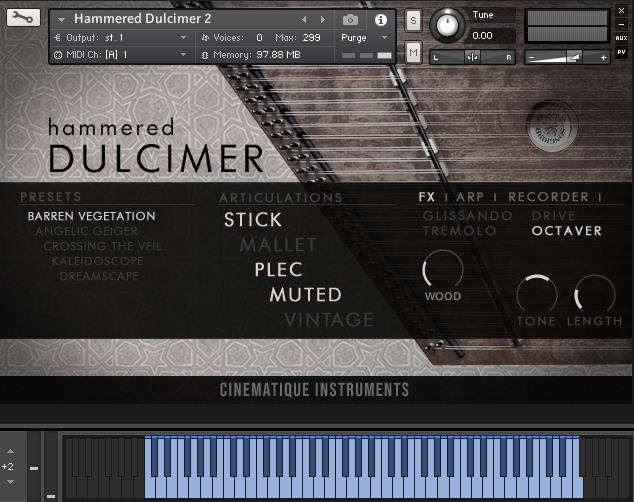Viewport: 634px width, 502px height.
Task: Click the WOOD knob
Action: click(443, 270)
